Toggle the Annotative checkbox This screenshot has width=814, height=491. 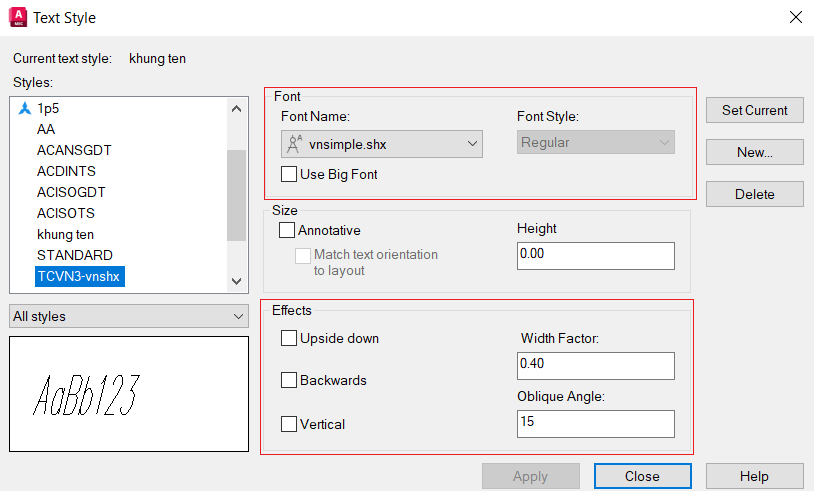coord(288,230)
